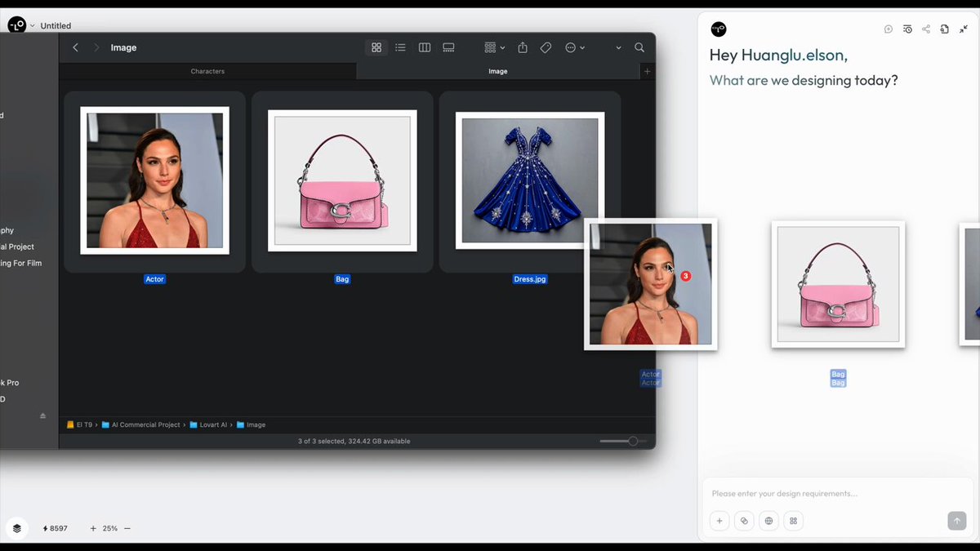This screenshot has width=980, height=551.
Task: Open the Finder more actions menu
Action: tap(574, 47)
